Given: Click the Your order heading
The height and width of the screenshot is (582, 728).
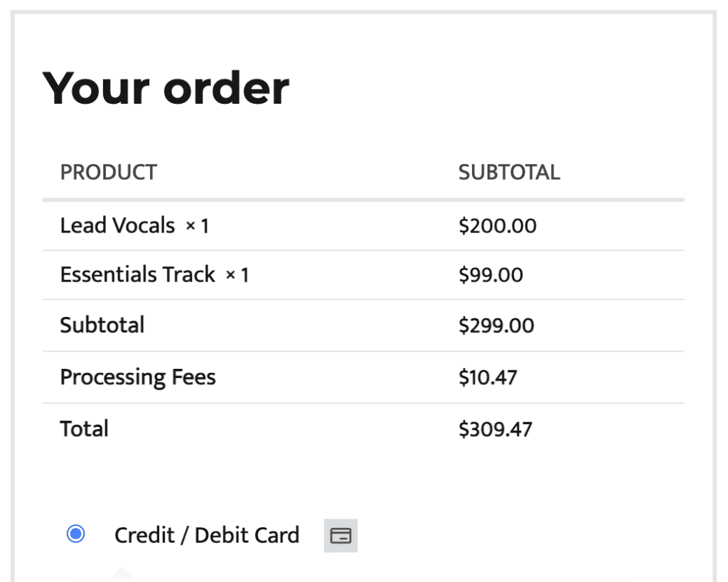Looking at the screenshot, I should pyautogui.click(x=166, y=88).
